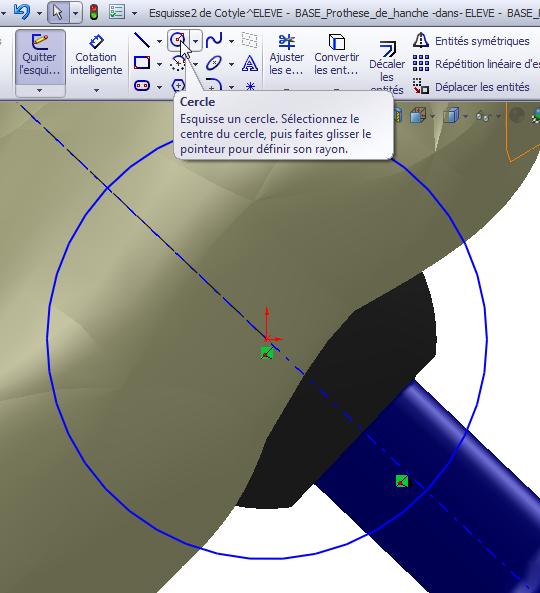
Task: Open the Rectangle tool dropdown arrow
Action: pos(160,64)
